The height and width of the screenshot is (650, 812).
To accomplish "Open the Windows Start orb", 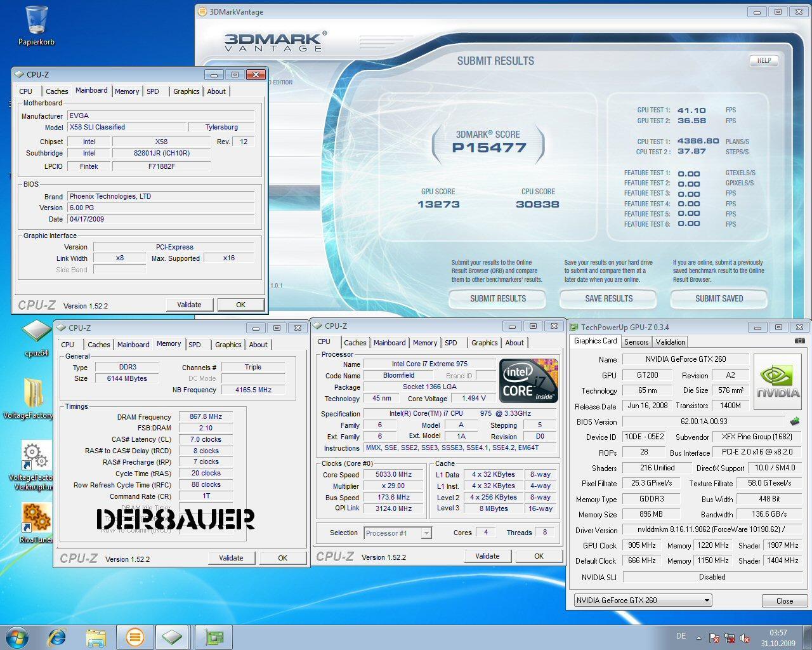I will [x=17, y=637].
